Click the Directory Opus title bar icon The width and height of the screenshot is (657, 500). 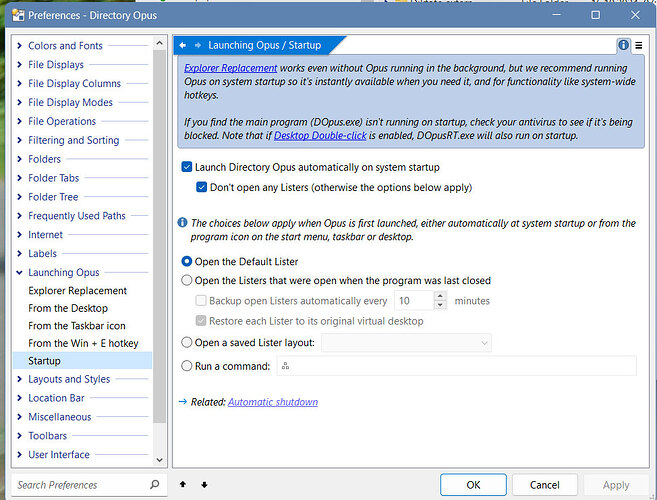(18, 15)
